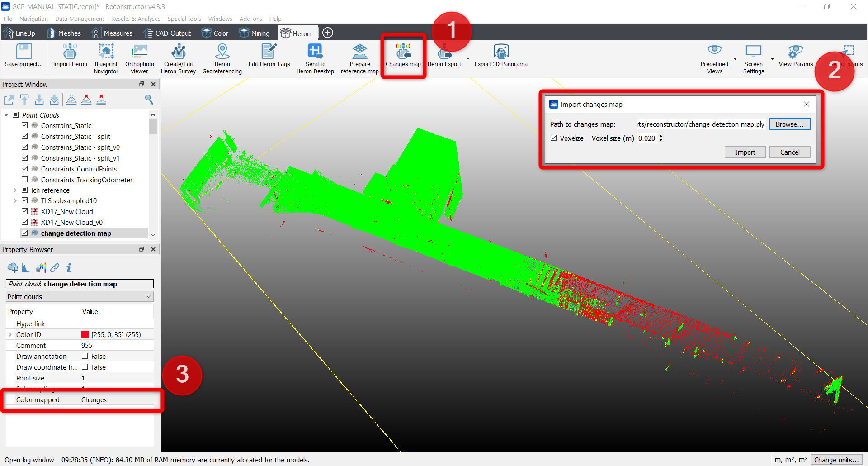Toggle the Draw annotation checkbox

[x=85, y=356]
